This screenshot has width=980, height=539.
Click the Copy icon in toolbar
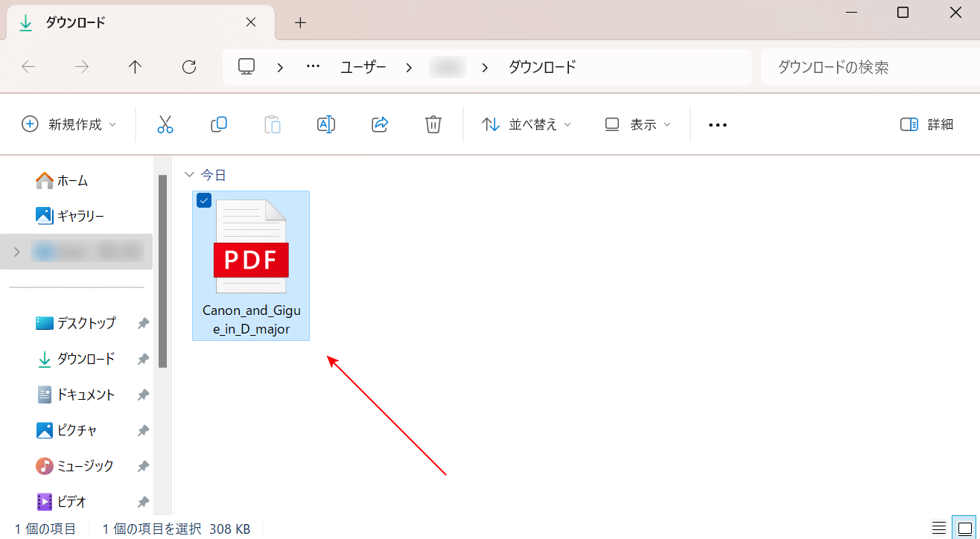[219, 124]
